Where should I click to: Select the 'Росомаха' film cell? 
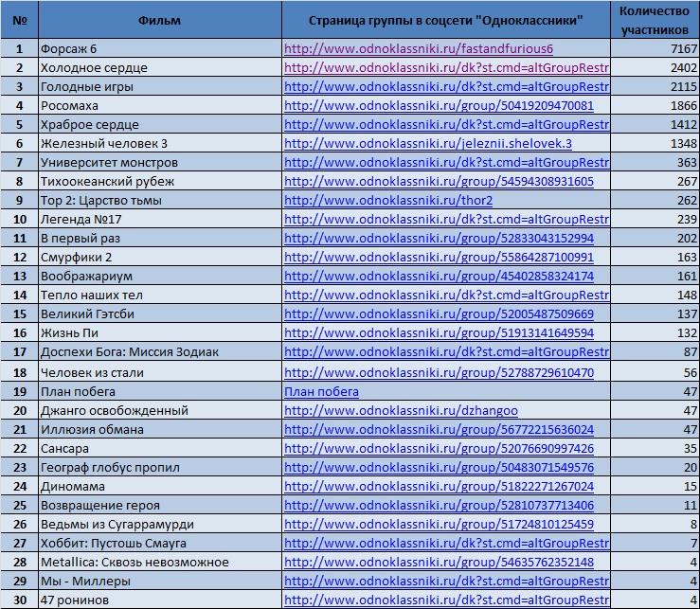[160, 106]
